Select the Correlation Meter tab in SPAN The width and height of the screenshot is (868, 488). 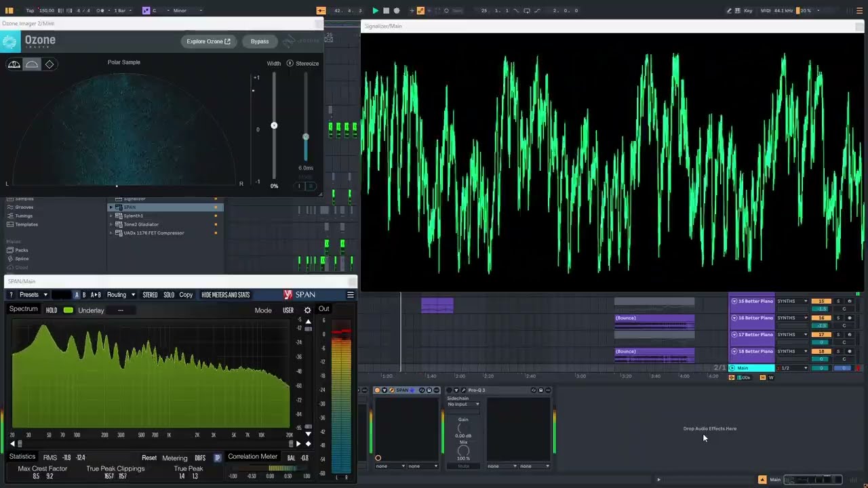252,457
